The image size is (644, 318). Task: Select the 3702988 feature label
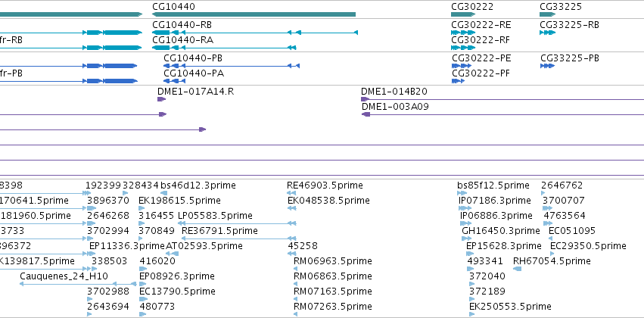(x=108, y=291)
